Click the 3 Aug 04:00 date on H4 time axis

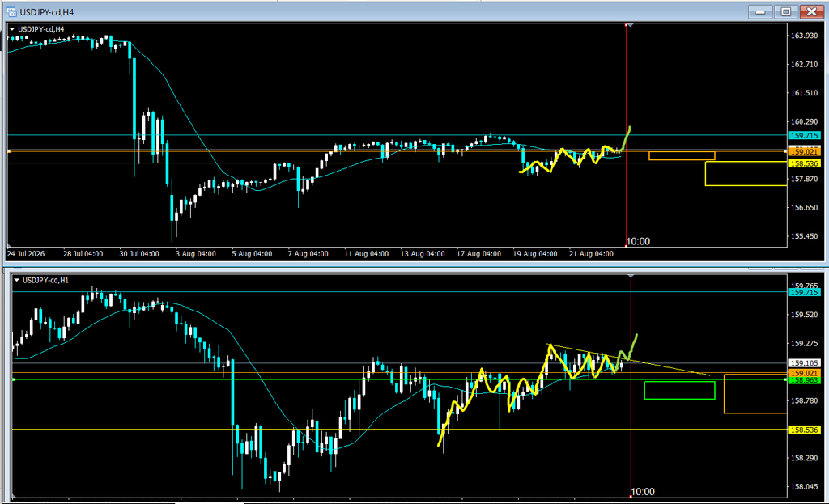click(x=196, y=254)
